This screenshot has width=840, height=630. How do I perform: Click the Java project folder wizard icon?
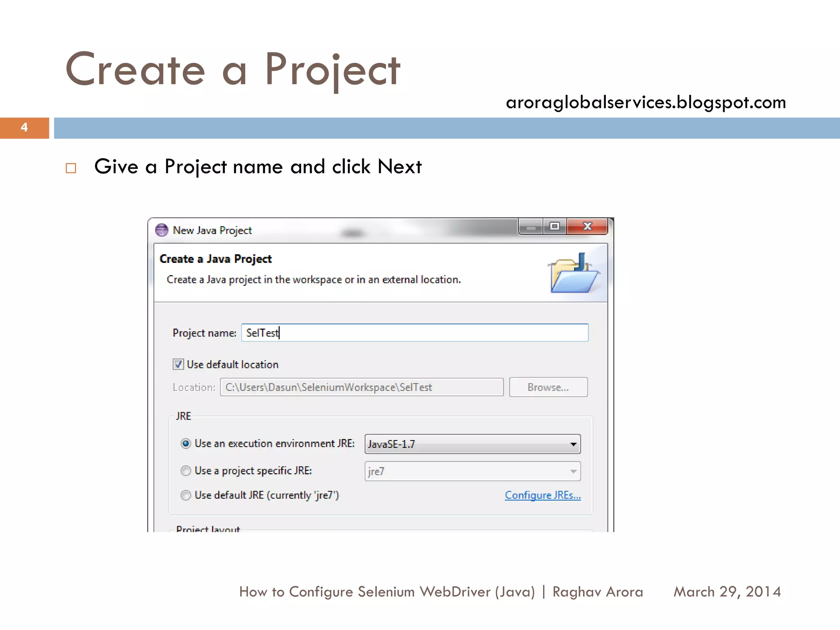574,273
